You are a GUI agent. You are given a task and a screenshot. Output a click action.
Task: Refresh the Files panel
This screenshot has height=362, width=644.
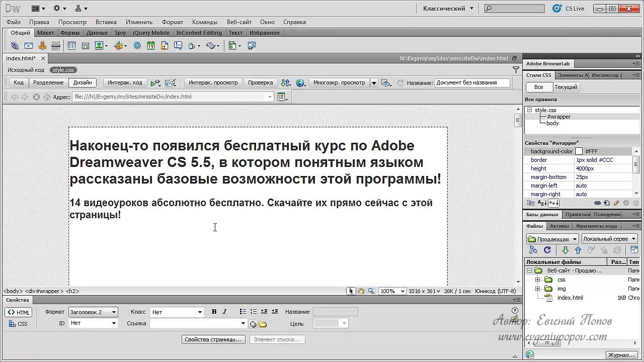coord(547,250)
